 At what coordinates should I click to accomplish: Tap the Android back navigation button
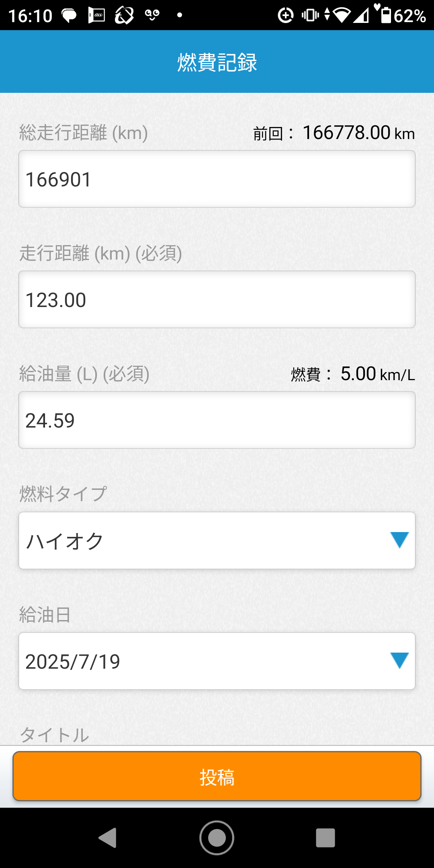coord(108,838)
